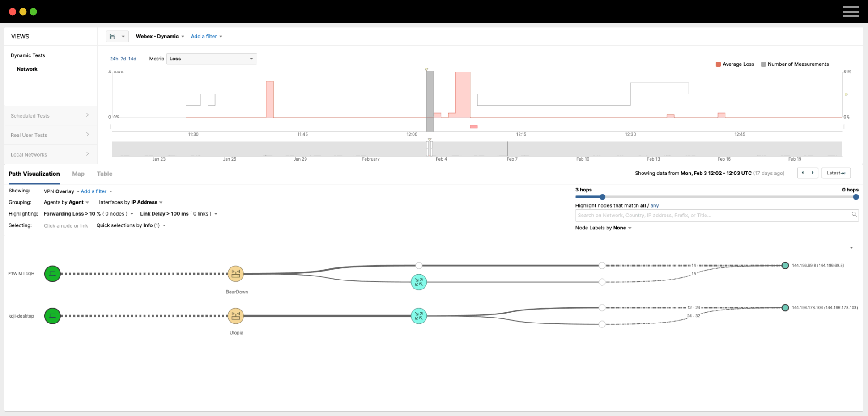Image resolution: width=868 pixels, height=416 pixels.
Task: Toggle the Number of Measurements legend item
Action: tap(795, 64)
